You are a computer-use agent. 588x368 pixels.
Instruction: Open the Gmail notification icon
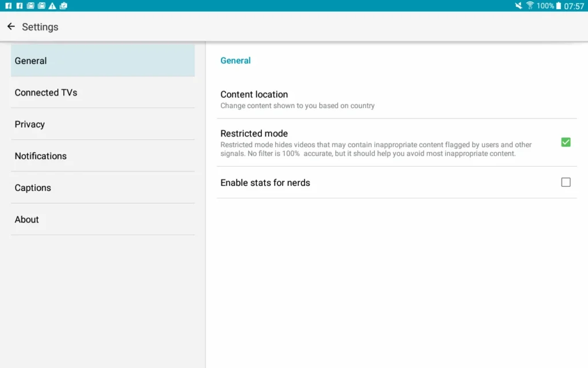tap(30, 6)
